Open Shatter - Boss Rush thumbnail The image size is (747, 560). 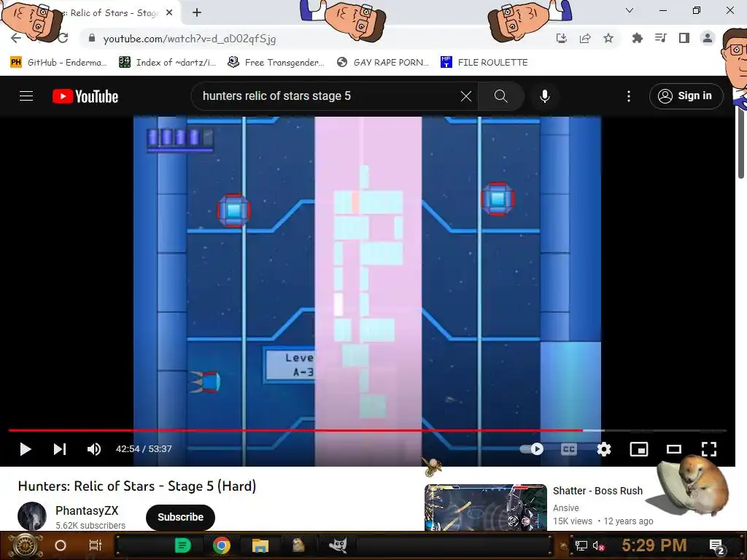[x=485, y=507]
